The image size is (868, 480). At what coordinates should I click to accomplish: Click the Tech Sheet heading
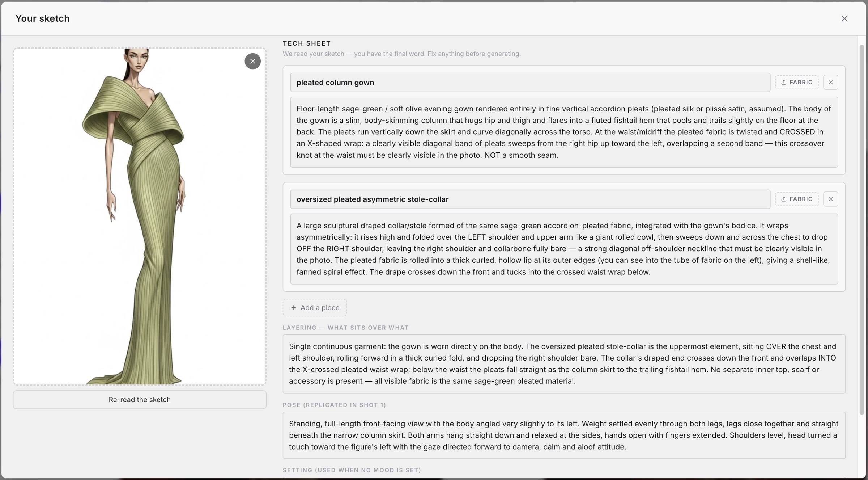click(307, 43)
